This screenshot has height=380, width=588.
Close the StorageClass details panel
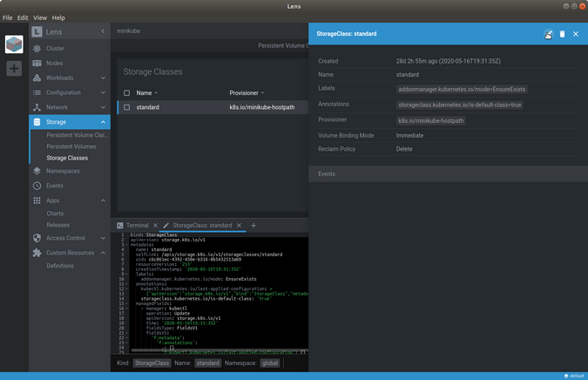pyautogui.click(x=575, y=34)
